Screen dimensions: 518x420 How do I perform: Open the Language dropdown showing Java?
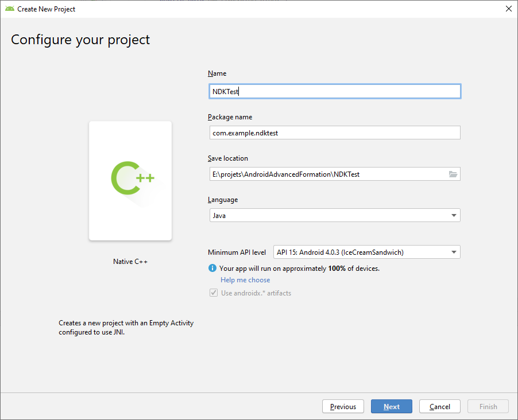[x=334, y=215]
